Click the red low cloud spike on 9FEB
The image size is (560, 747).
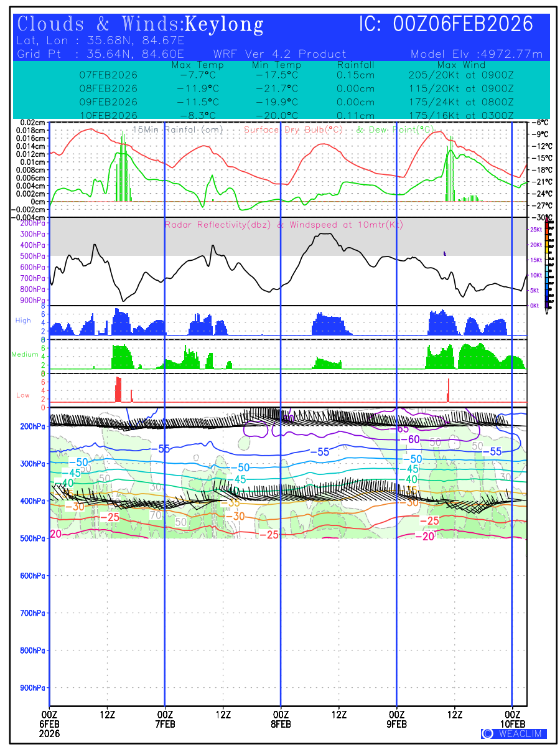pos(448,390)
